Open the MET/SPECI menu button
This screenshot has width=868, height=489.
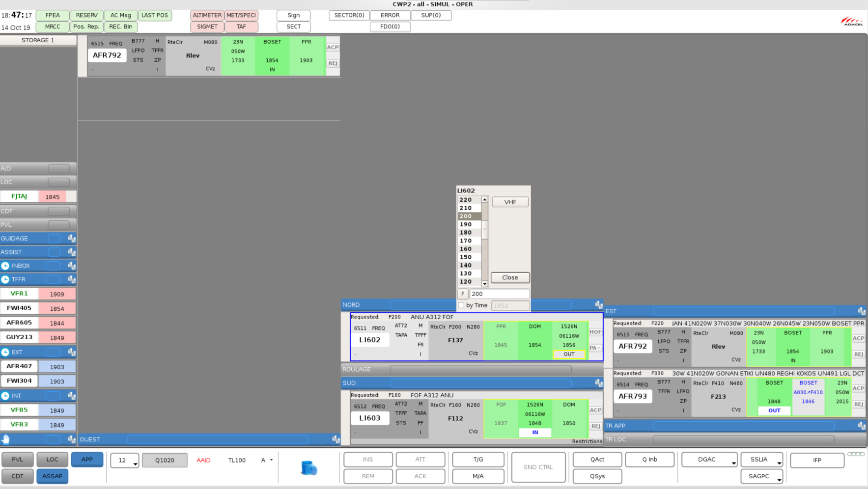241,15
